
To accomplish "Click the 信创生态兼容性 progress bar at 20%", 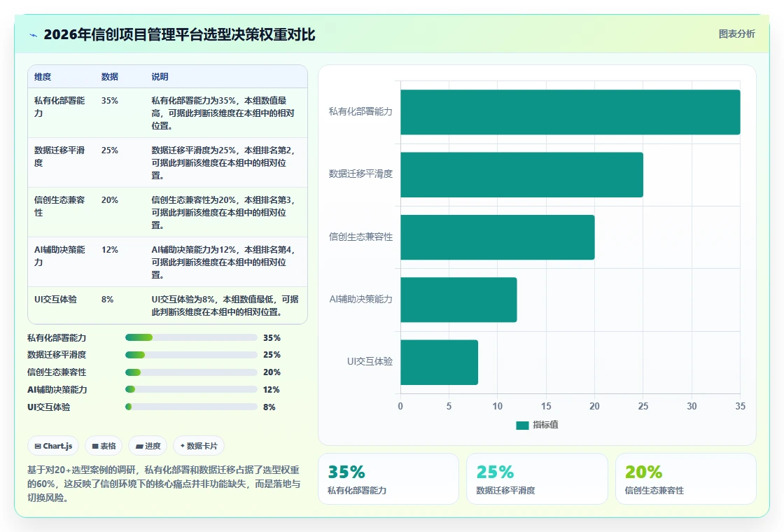I will 191,372.
